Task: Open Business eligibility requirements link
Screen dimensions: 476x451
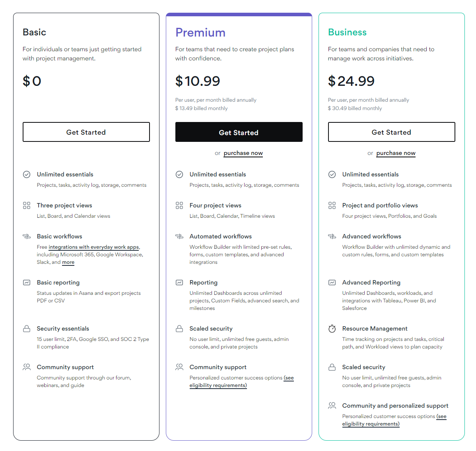Action: pyautogui.click(x=371, y=424)
